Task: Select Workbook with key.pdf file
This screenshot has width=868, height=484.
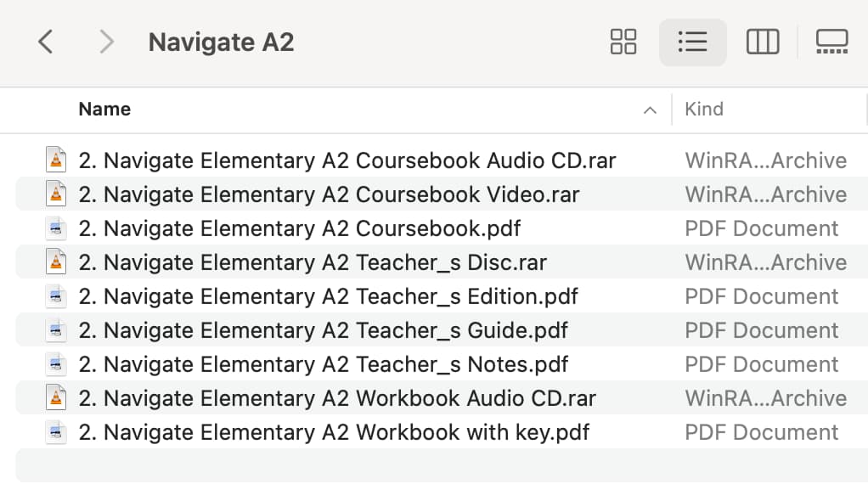Action: [x=334, y=432]
